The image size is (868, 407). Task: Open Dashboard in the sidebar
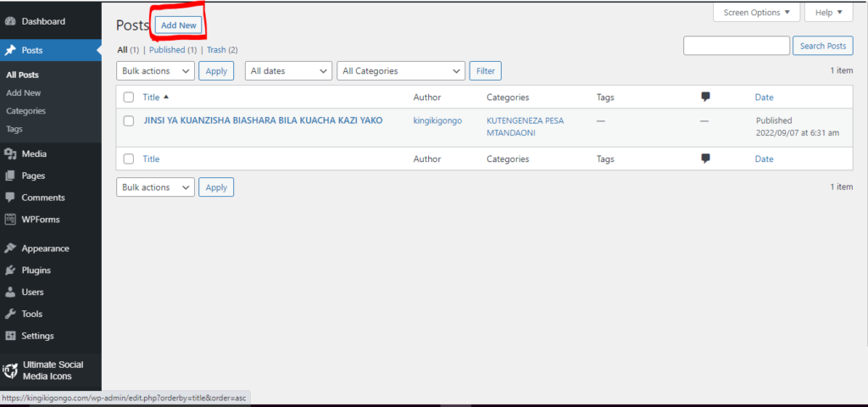click(51, 21)
